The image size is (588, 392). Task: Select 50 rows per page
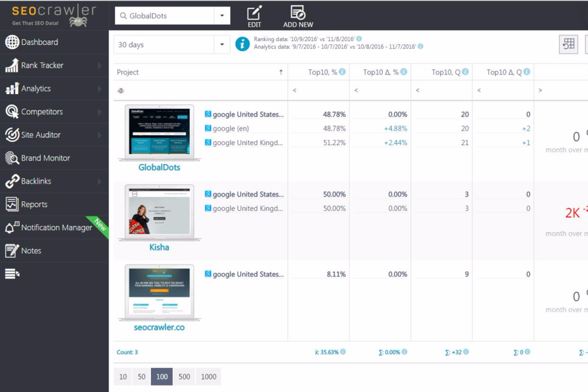point(141,376)
